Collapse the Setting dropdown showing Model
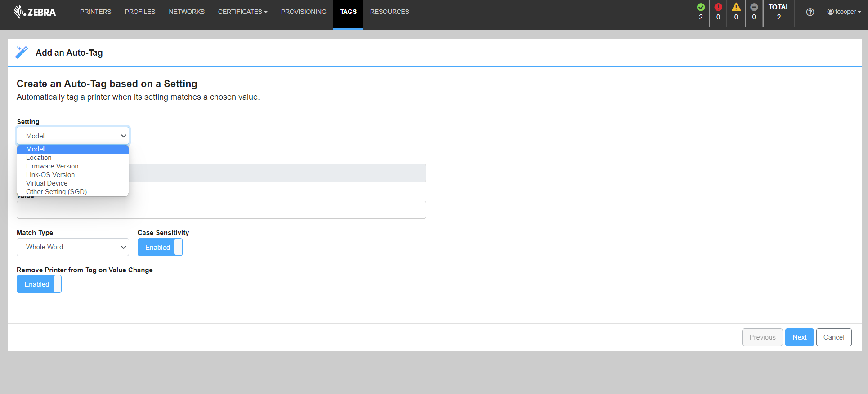Viewport: 868px width, 394px height. [73, 136]
